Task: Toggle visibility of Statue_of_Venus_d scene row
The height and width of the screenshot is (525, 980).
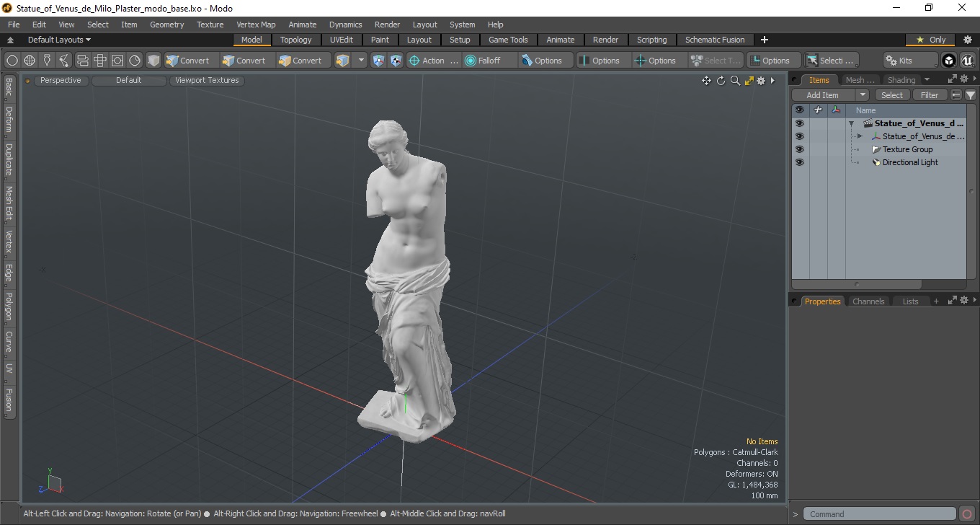Action: coord(799,123)
